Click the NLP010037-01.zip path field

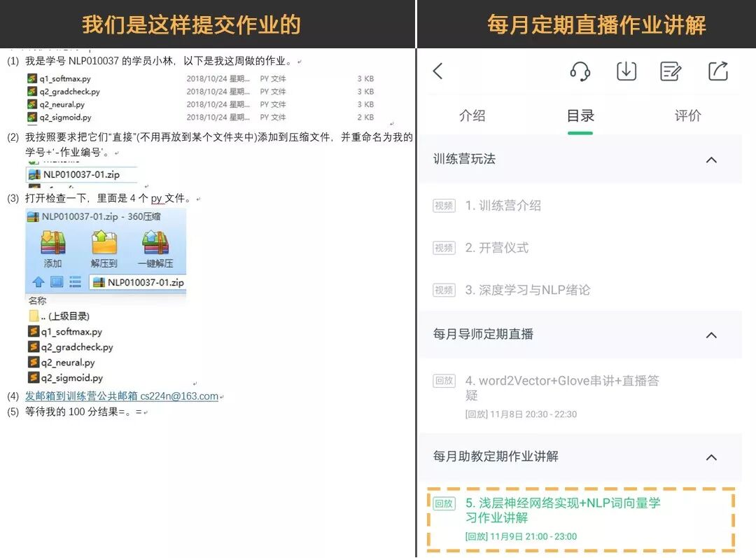click(x=137, y=282)
